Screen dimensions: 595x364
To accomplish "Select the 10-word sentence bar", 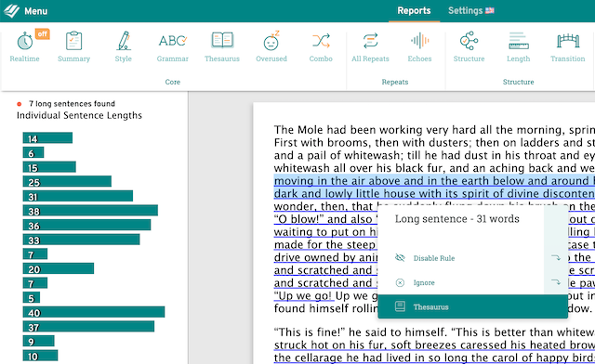I will [40, 356].
